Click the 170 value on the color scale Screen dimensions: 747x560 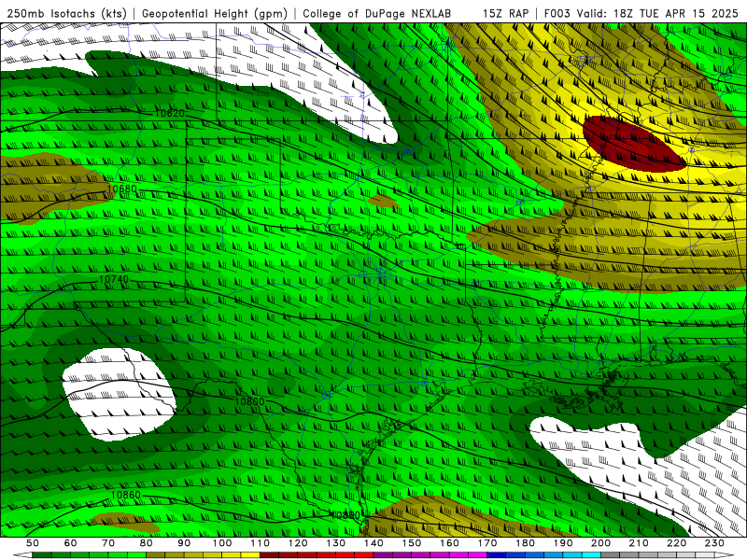[487, 543]
